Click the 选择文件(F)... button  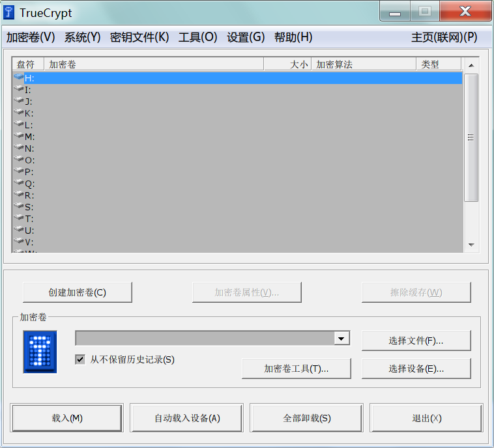tap(416, 341)
